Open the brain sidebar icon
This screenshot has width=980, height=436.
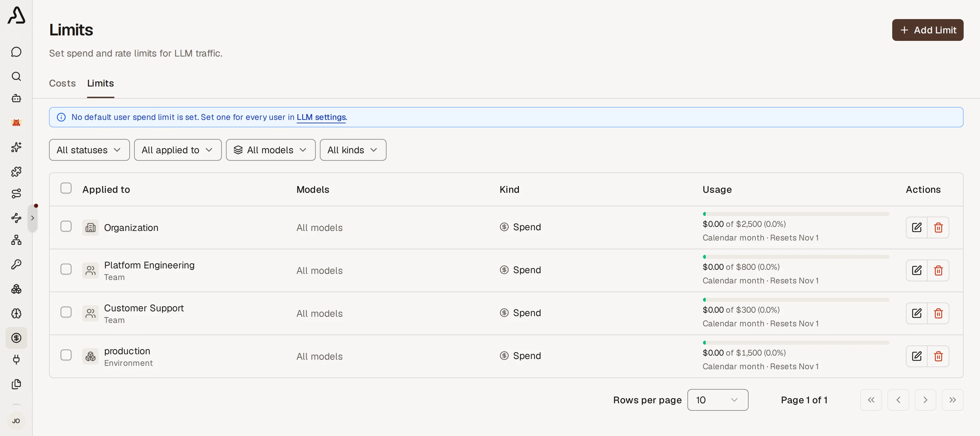pos(16,313)
